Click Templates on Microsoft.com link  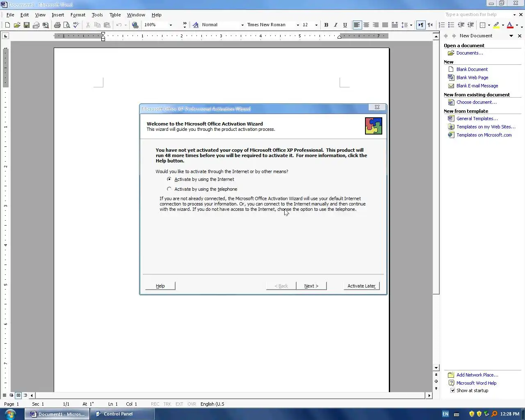click(484, 135)
